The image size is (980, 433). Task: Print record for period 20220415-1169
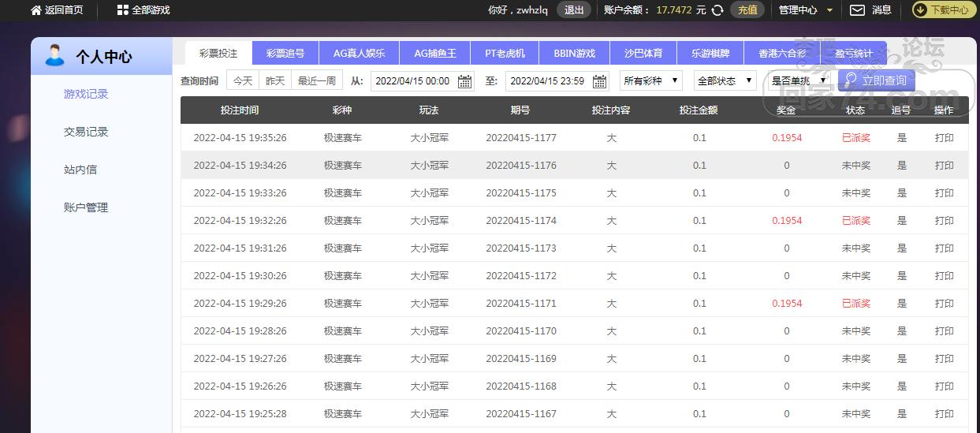(945, 359)
